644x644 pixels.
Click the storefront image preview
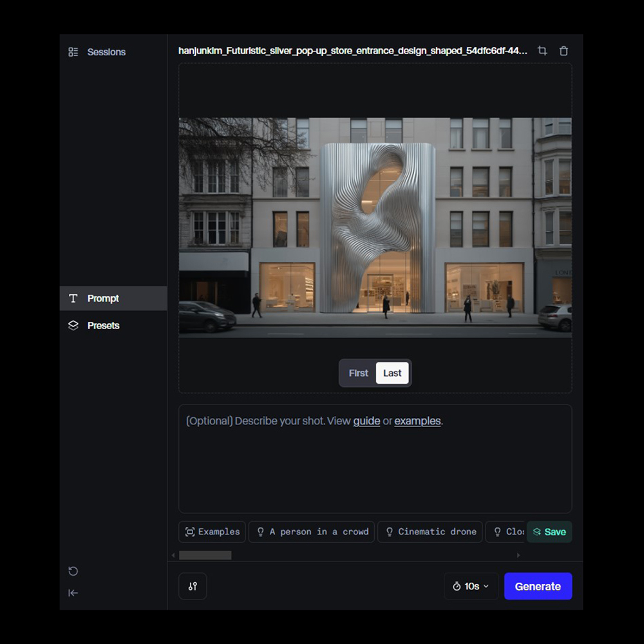(375, 227)
